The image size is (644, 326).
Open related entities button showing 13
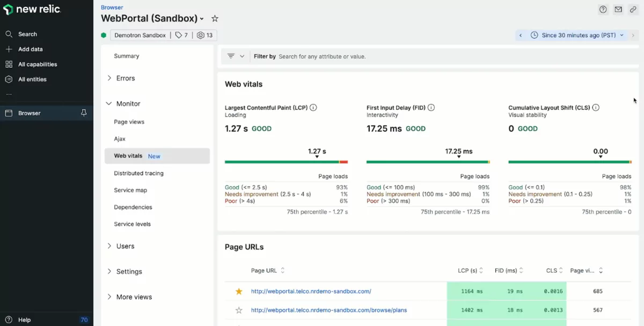[x=204, y=35]
